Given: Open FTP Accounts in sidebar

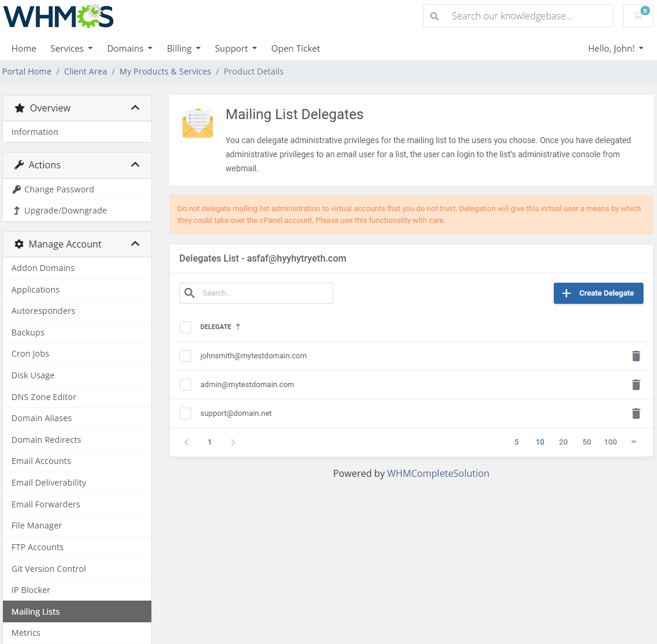Looking at the screenshot, I should coord(77,548).
